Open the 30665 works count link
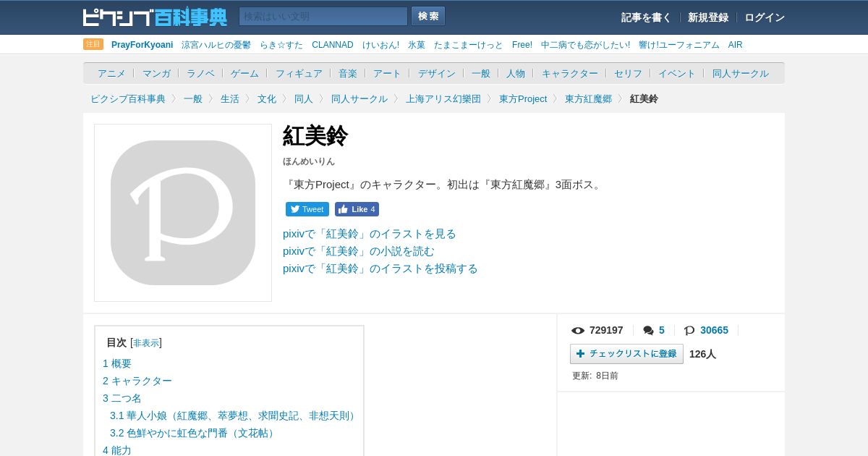Image resolution: width=868 pixels, height=456 pixels. (x=714, y=330)
